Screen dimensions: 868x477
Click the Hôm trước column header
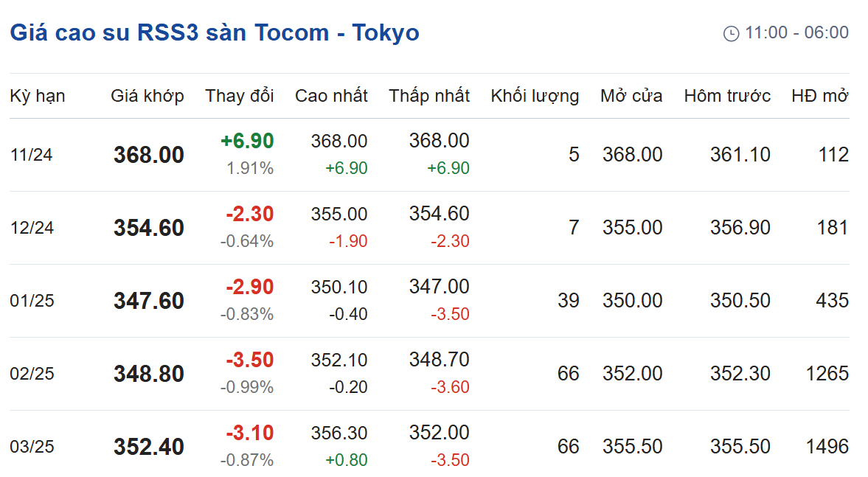click(727, 96)
